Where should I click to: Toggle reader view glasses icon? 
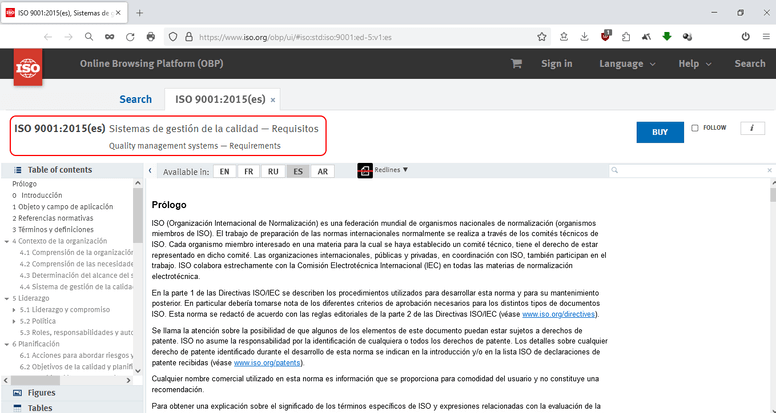click(109, 37)
